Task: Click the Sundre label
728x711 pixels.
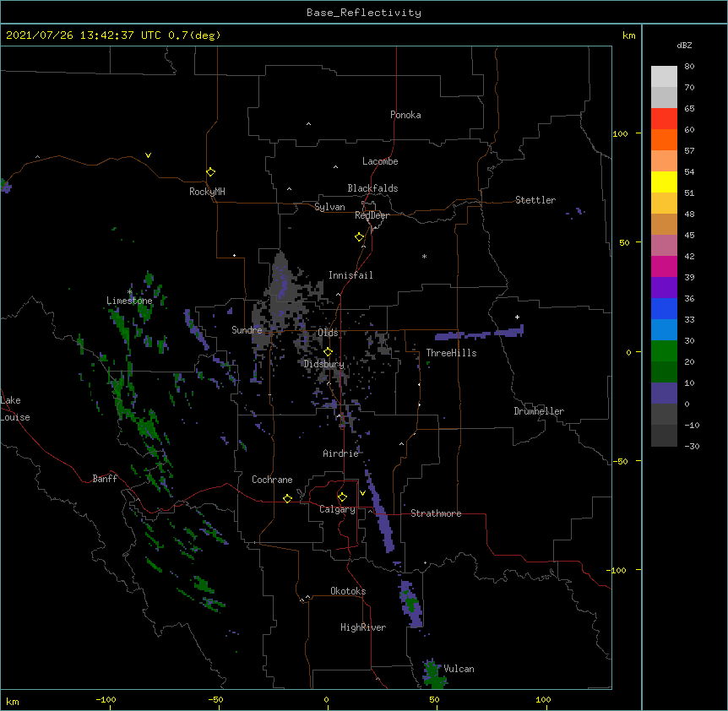Action: click(247, 330)
